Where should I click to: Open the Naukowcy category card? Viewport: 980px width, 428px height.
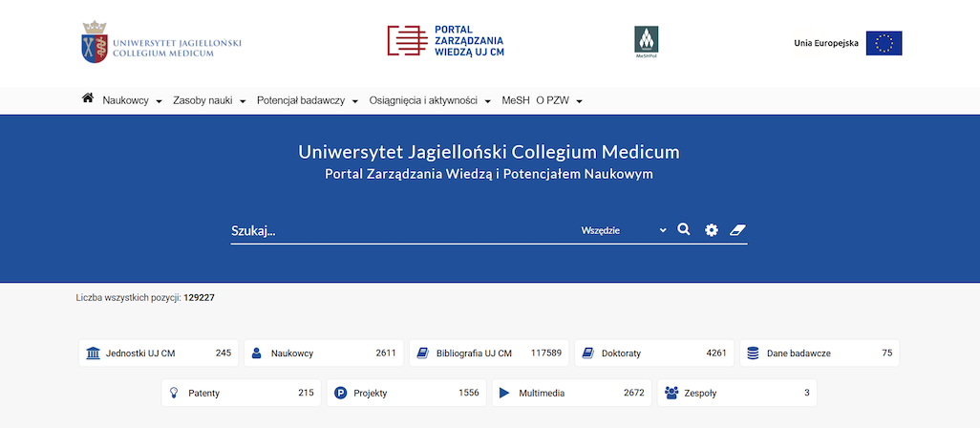(x=324, y=353)
